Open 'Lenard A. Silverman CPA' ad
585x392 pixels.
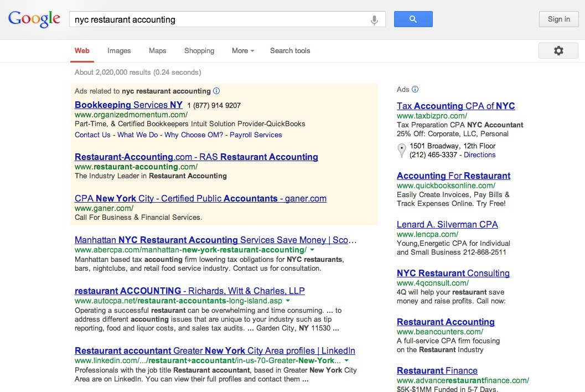point(447,224)
